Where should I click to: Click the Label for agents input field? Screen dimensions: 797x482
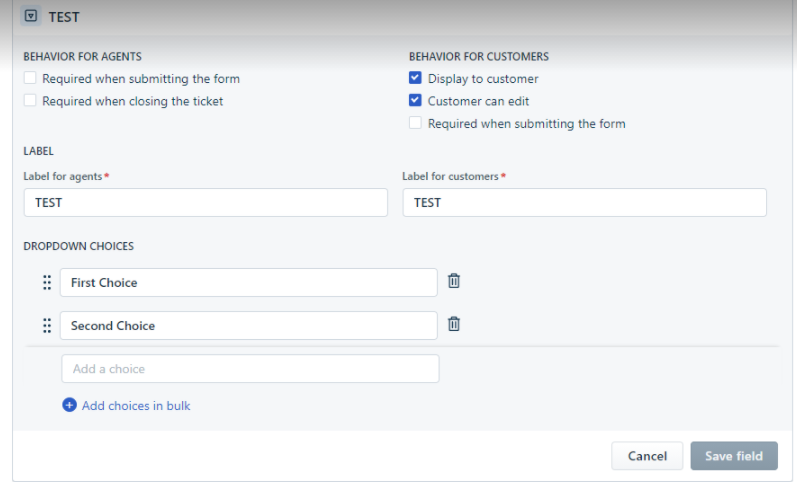[x=206, y=202]
